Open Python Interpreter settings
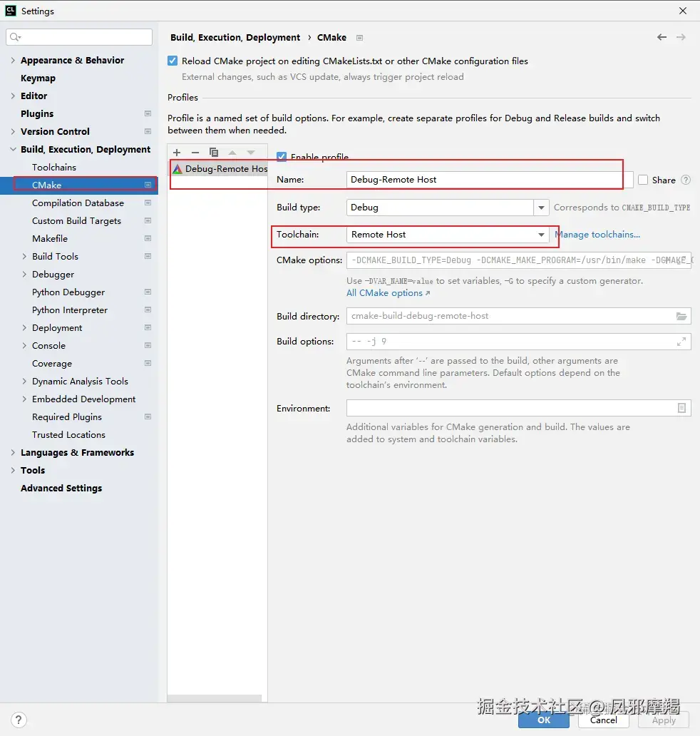Screen dimensions: 700x736 (70, 310)
